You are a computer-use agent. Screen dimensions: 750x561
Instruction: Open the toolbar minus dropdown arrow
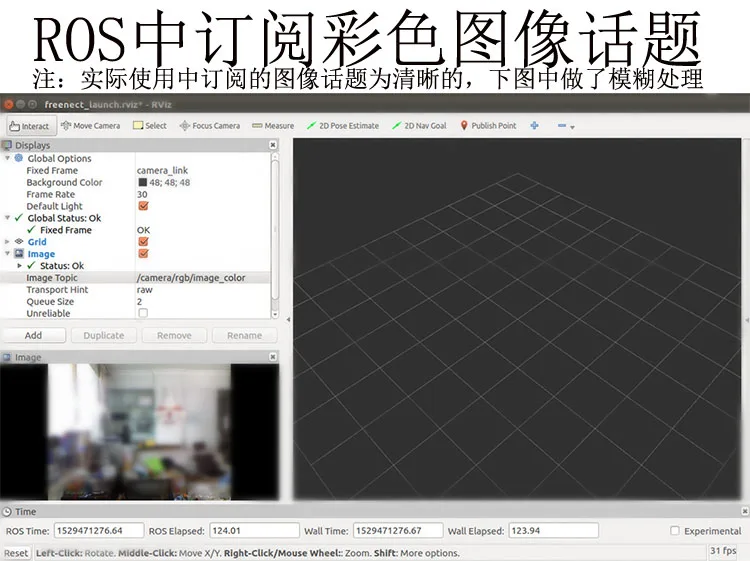(573, 127)
